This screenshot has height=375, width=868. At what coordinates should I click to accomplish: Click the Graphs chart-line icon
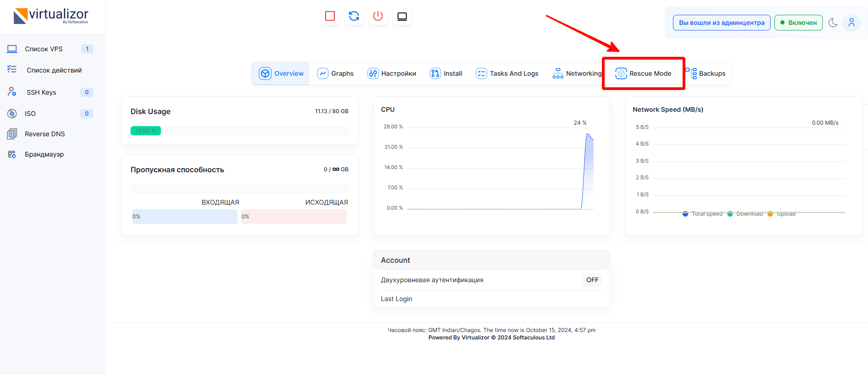[x=323, y=73]
